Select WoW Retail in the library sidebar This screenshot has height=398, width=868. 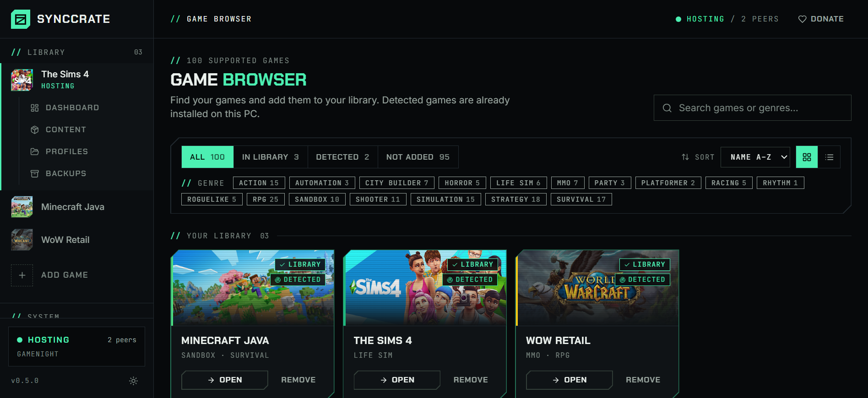[77, 240]
